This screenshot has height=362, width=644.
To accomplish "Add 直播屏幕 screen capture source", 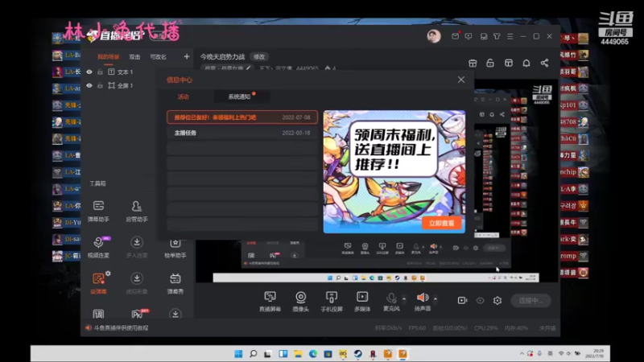I will pyautogui.click(x=270, y=302).
